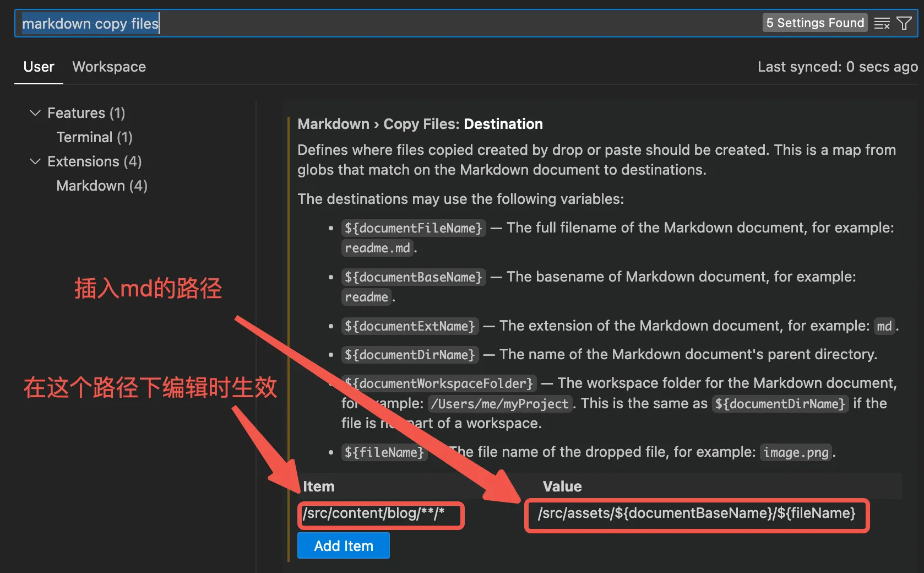This screenshot has height=573, width=924.
Task: Select the ${documentBaseName} variable code chip
Action: point(413,277)
